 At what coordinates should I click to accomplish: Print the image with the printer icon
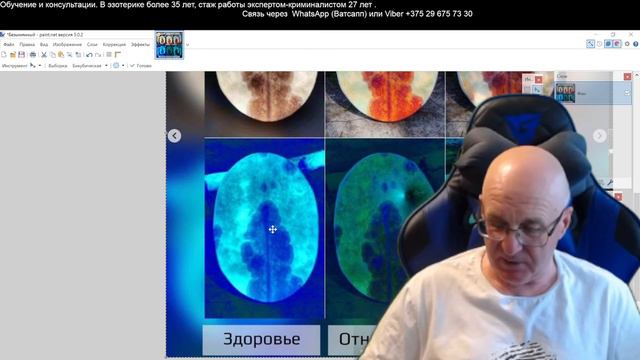coord(33,54)
